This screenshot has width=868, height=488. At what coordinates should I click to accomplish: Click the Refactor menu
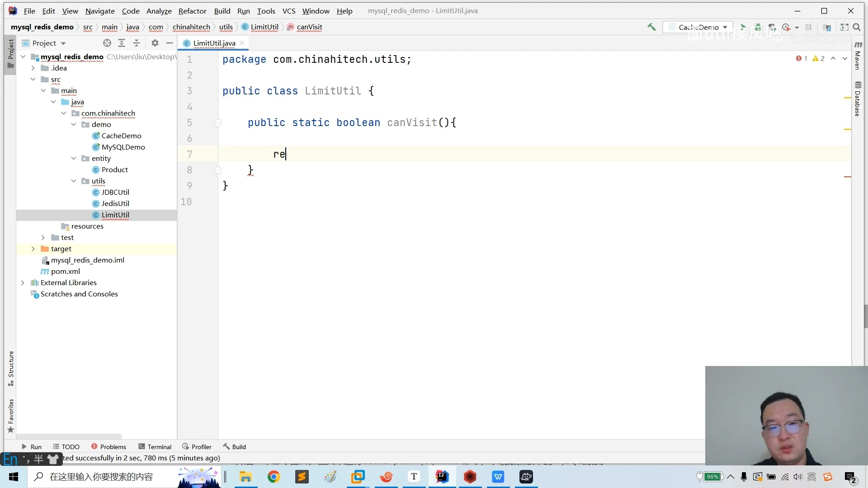pyautogui.click(x=191, y=10)
